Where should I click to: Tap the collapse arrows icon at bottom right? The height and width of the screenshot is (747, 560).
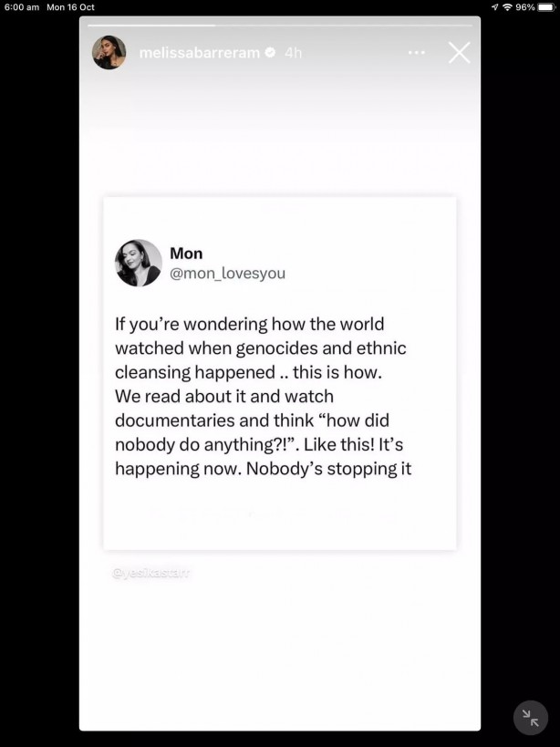click(530, 717)
